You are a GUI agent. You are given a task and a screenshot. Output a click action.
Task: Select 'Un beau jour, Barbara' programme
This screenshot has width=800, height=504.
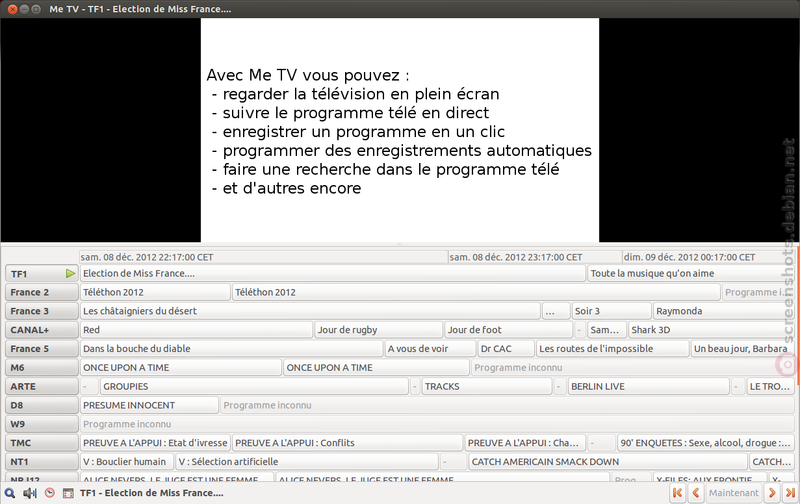(x=742, y=349)
